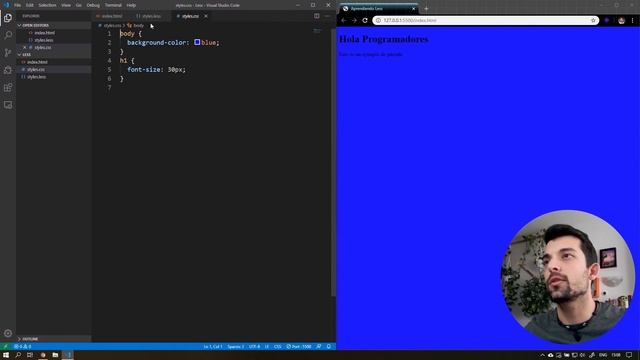Viewport: 640px width, 360px height.
Task: Click the purple browser extension icon
Action: (607, 20)
